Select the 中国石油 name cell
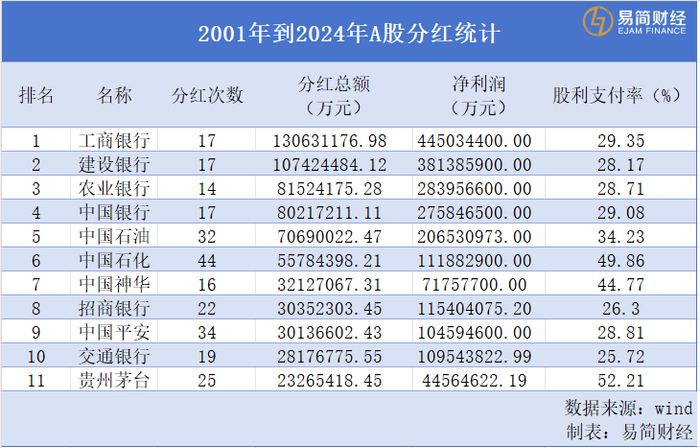 [114, 236]
